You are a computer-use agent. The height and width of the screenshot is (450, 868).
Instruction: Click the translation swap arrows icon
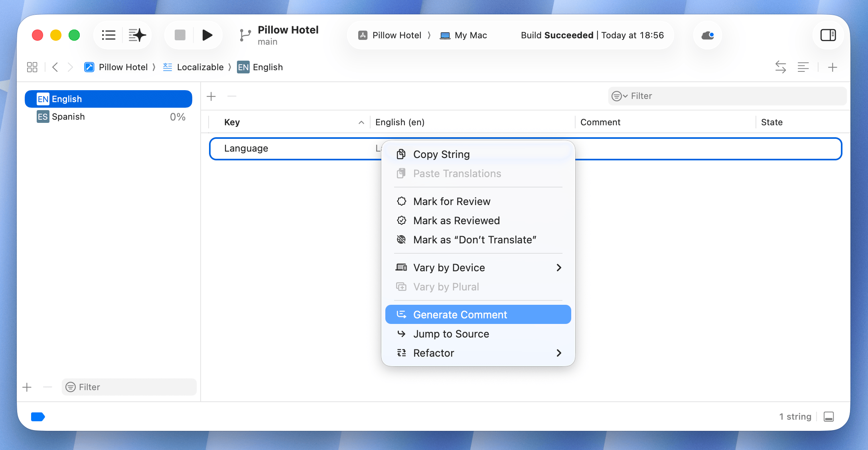coord(781,67)
